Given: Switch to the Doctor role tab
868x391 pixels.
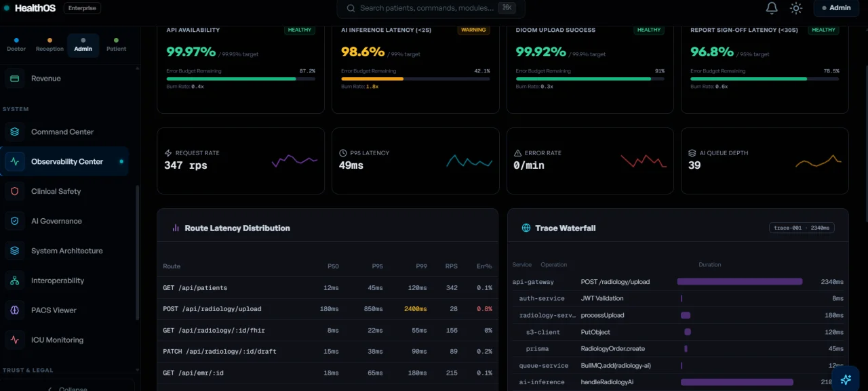Looking at the screenshot, I should 16,45.
